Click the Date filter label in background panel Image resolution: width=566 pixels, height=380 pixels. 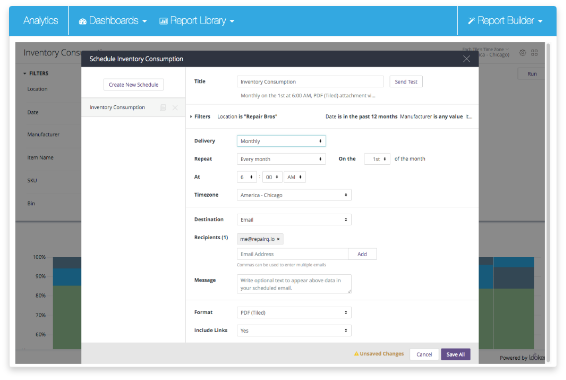tap(32, 112)
